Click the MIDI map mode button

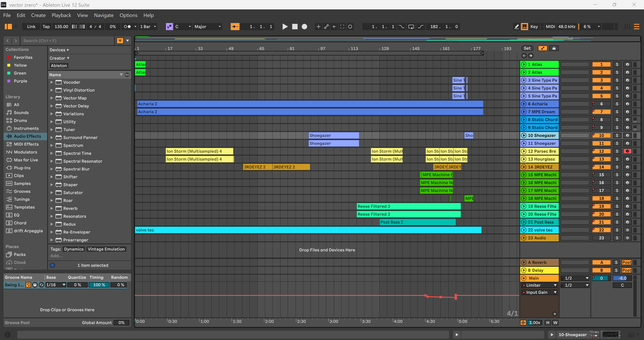click(550, 27)
